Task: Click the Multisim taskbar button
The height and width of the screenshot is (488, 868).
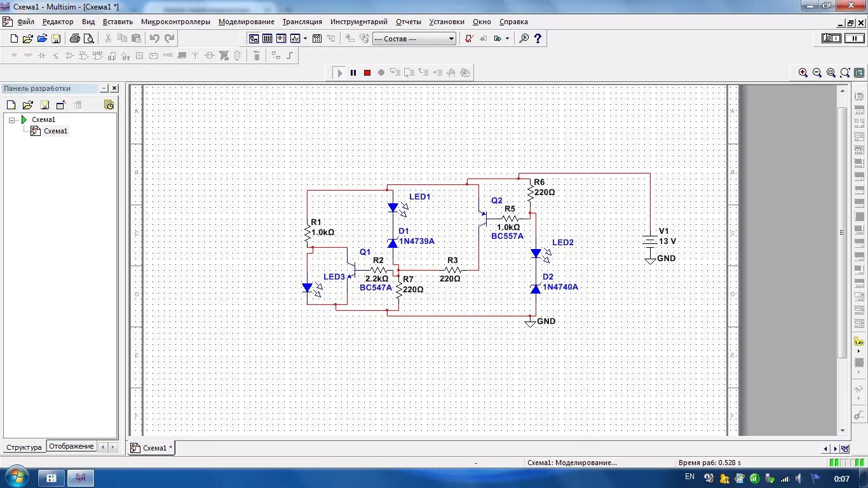Action: 81,478
